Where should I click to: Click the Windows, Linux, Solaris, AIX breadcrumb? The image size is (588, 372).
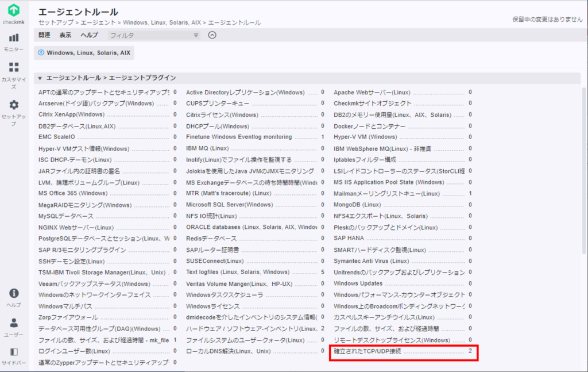coord(162,22)
